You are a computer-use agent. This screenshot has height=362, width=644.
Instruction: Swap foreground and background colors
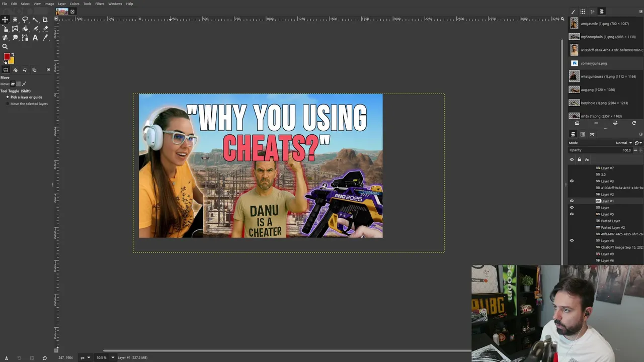coord(13,54)
